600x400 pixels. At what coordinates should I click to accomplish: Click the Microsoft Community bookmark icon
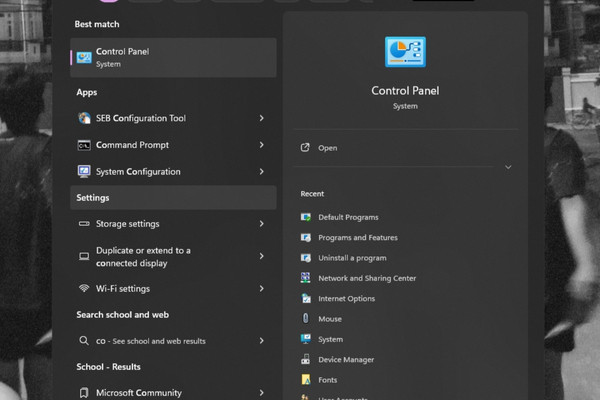84,392
